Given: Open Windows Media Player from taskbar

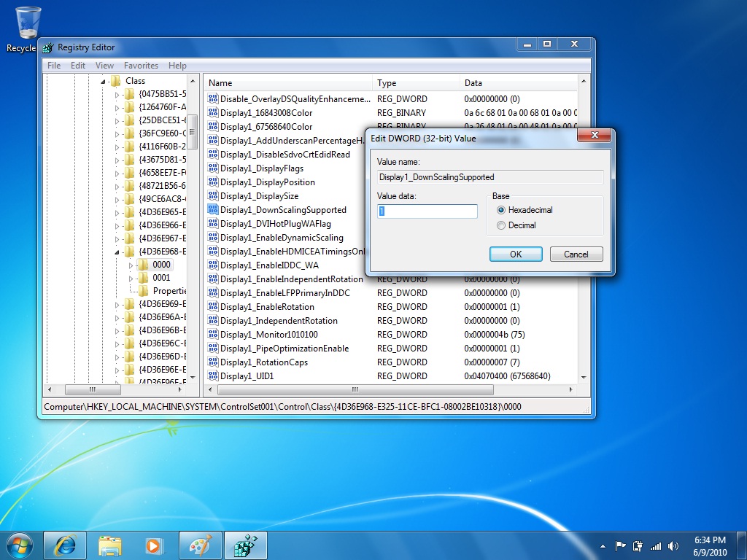Looking at the screenshot, I should click(155, 545).
